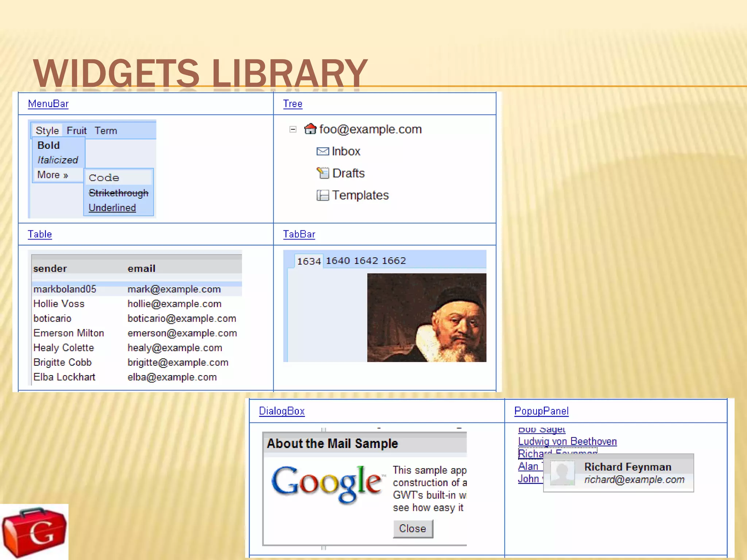Select the Drafts tree item label

[x=348, y=173]
